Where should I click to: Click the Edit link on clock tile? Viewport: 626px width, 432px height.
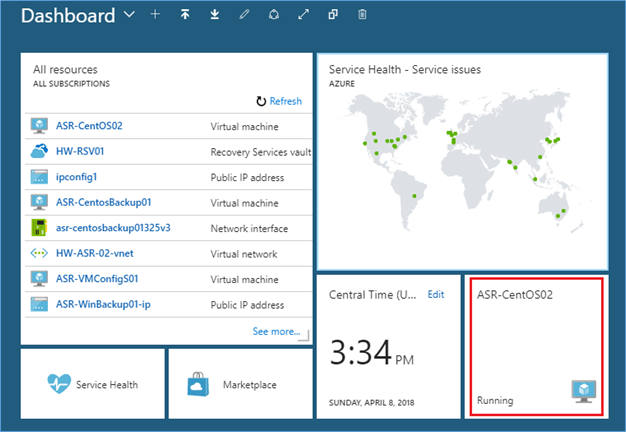click(436, 295)
